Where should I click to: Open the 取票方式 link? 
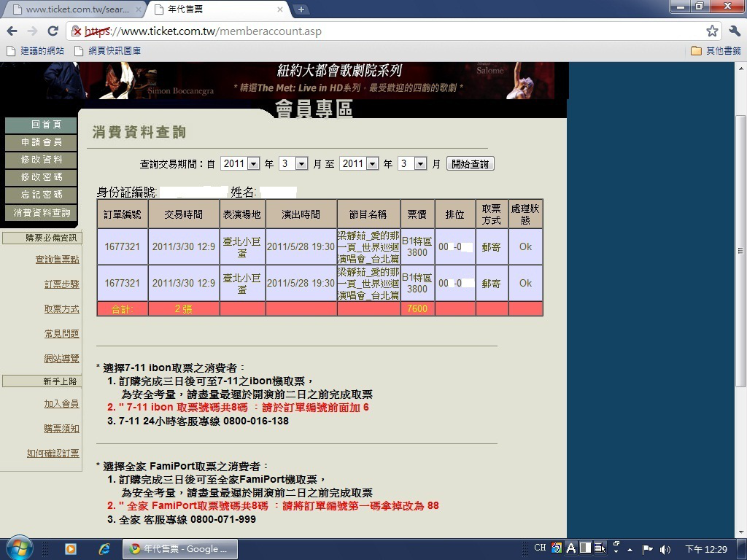(x=62, y=309)
